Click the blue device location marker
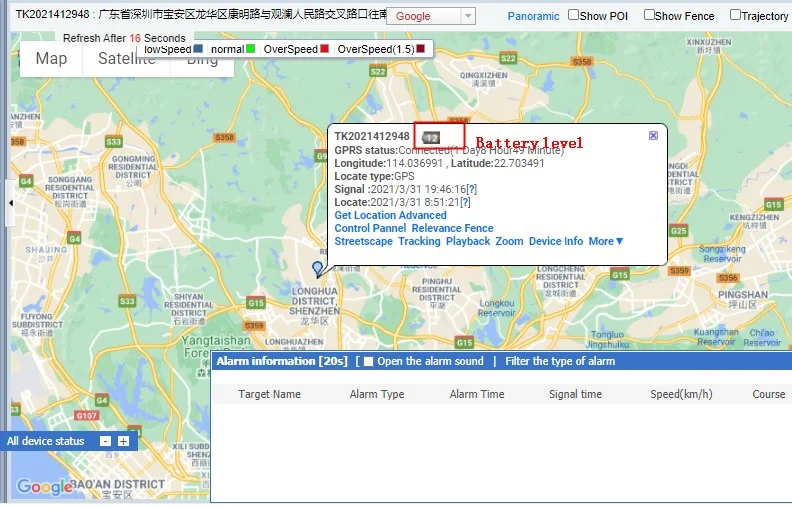Viewport: 792px width, 508px height. coord(317,269)
